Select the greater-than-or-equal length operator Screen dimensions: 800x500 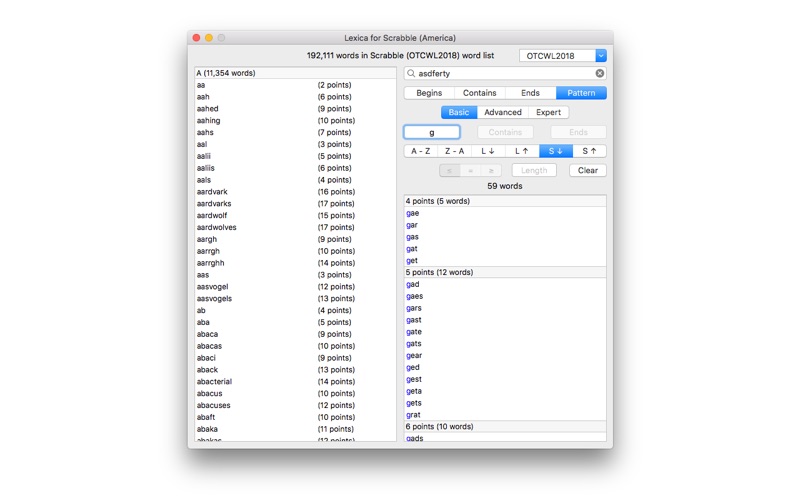pos(491,170)
